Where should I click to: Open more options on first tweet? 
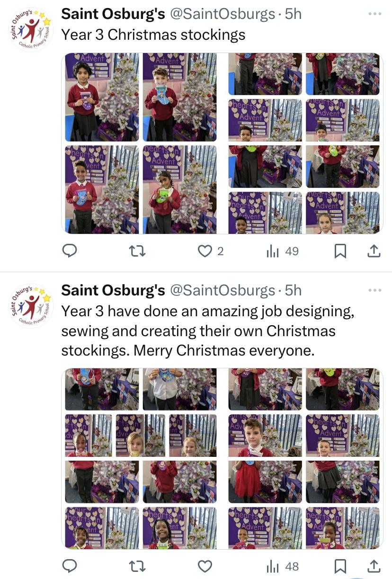click(375, 14)
